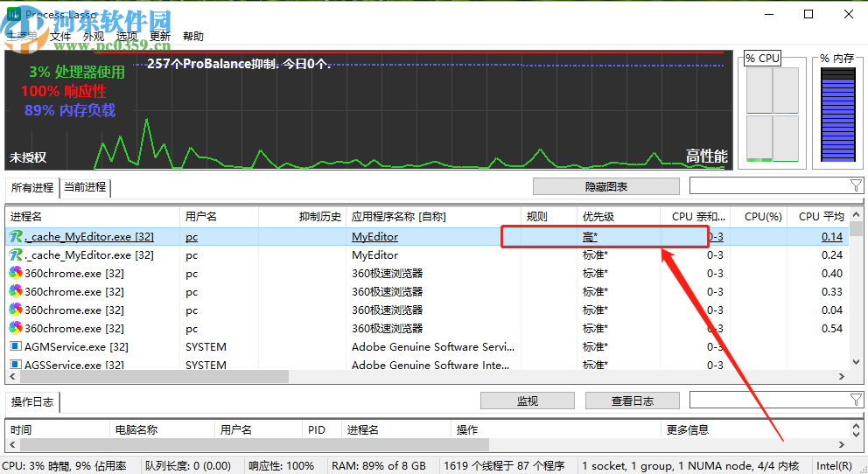Image resolution: width=868 pixels, height=474 pixels.
Task: Sort by the 用户名 column header
Action: pos(220,216)
